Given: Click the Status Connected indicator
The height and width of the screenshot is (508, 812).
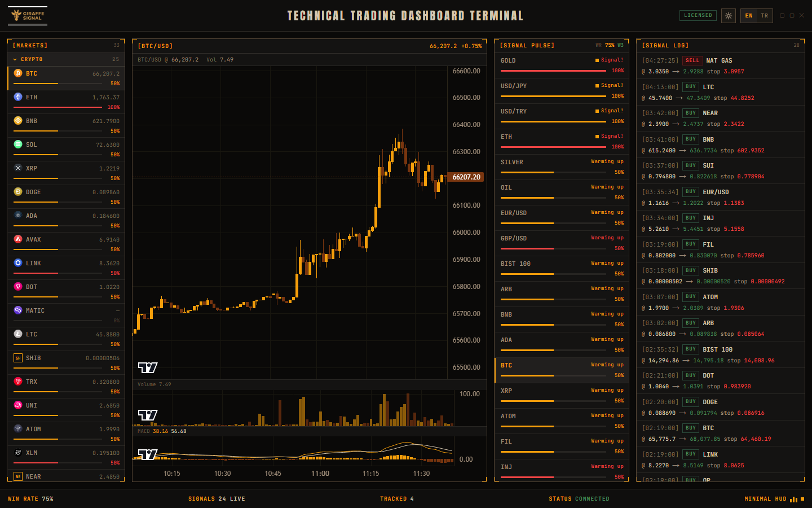Looking at the screenshot, I should (x=579, y=499).
